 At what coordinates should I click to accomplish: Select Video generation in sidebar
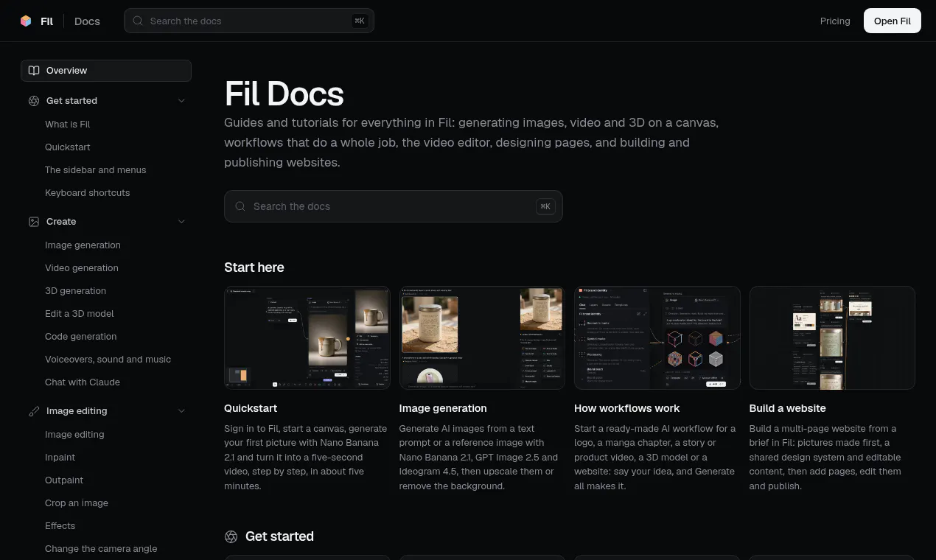82,268
